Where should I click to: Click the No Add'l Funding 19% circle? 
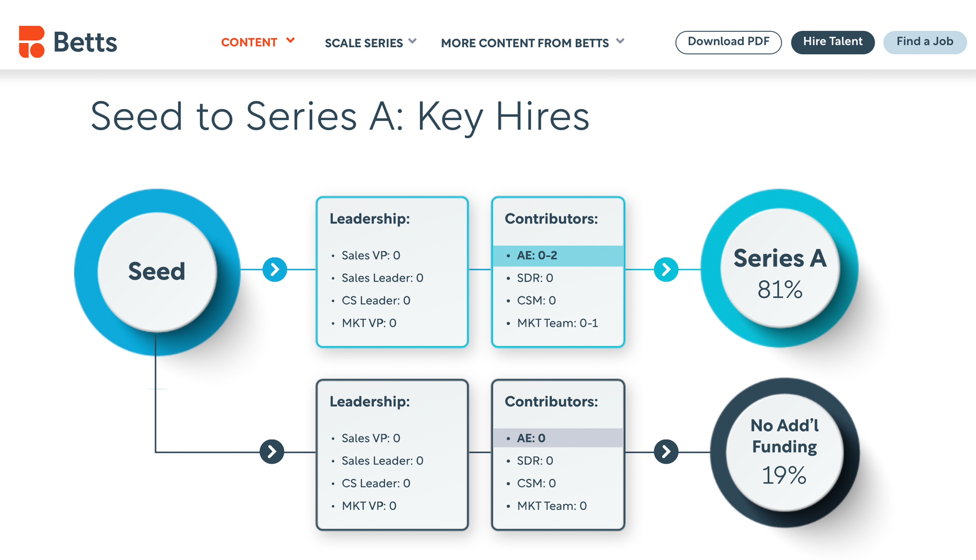pyautogui.click(x=784, y=452)
